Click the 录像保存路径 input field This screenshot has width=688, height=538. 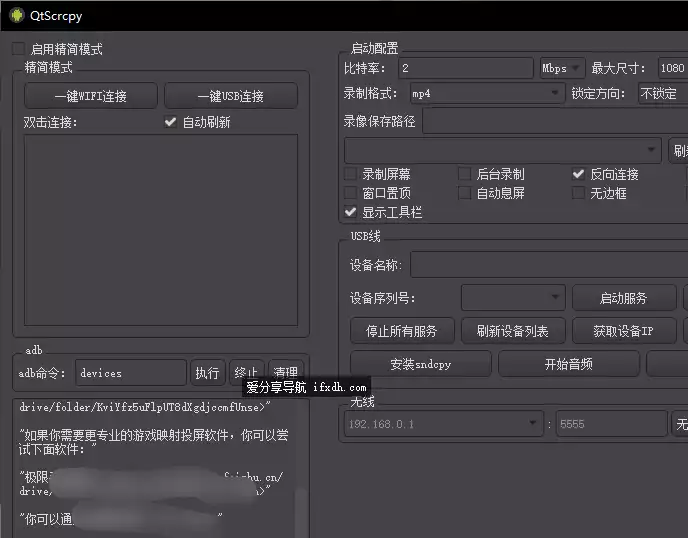coord(555,121)
